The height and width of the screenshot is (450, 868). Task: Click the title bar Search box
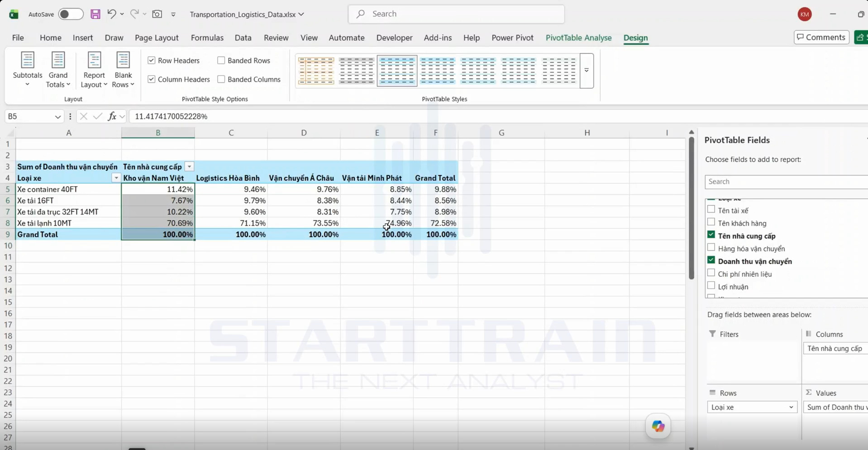tap(456, 14)
